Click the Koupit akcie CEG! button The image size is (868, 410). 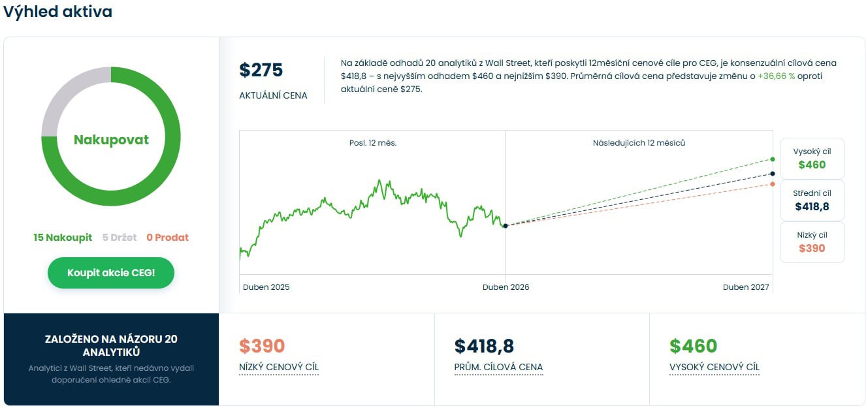pos(111,273)
